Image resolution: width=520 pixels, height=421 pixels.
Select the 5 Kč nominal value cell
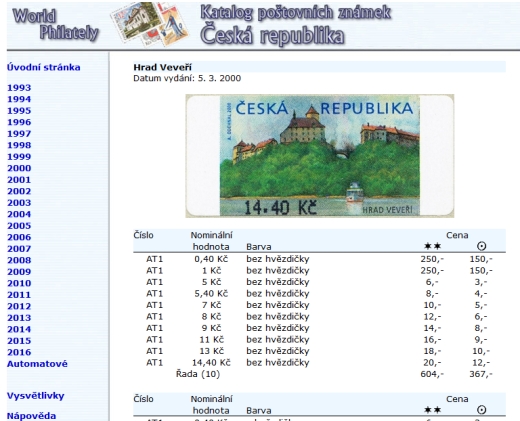pyautogui.click(x=211, y=282)
